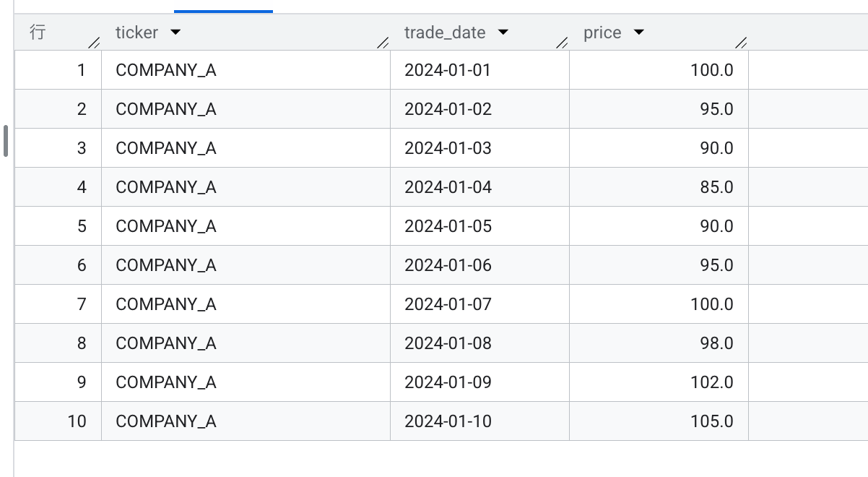This screenshot has width=868, height=477.
Task: Open the price column dropdown menu
Action: pos(638,32)
